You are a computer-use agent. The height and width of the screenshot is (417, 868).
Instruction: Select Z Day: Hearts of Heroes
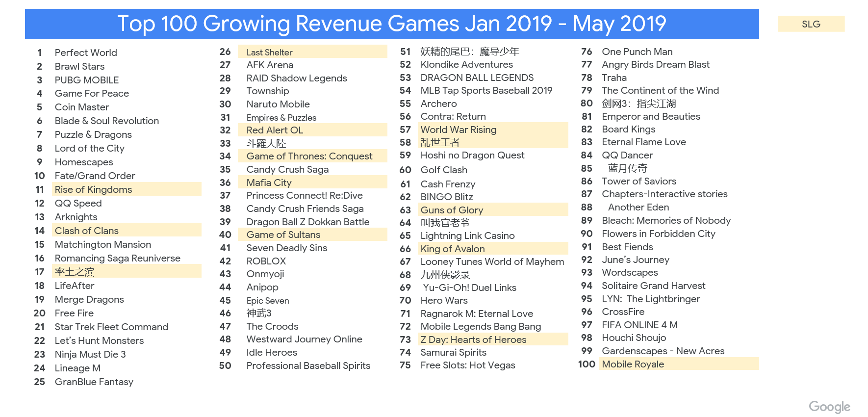point(473,339)
